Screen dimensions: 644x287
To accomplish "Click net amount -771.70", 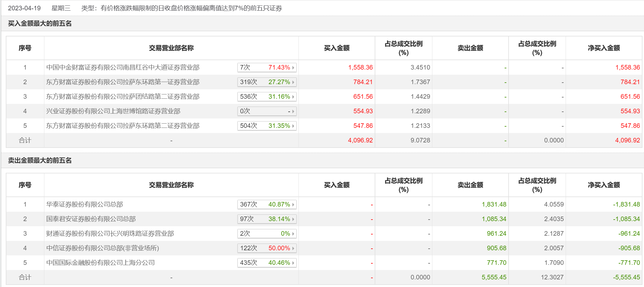I will (x=629, y=263).
